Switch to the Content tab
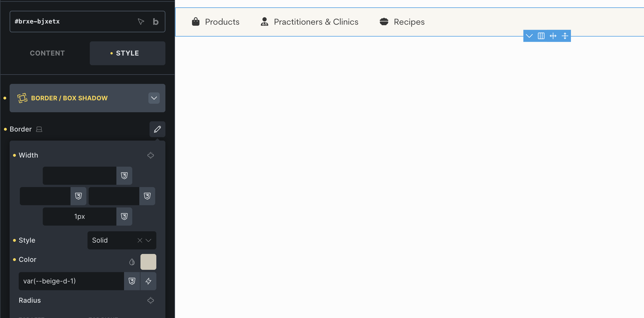Image resolution: width=644 pixels, height=318 pixels. click(47, 53)
